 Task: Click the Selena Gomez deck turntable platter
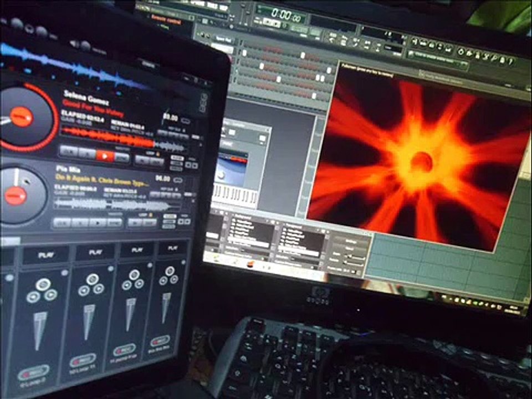(x=23, y=117)
